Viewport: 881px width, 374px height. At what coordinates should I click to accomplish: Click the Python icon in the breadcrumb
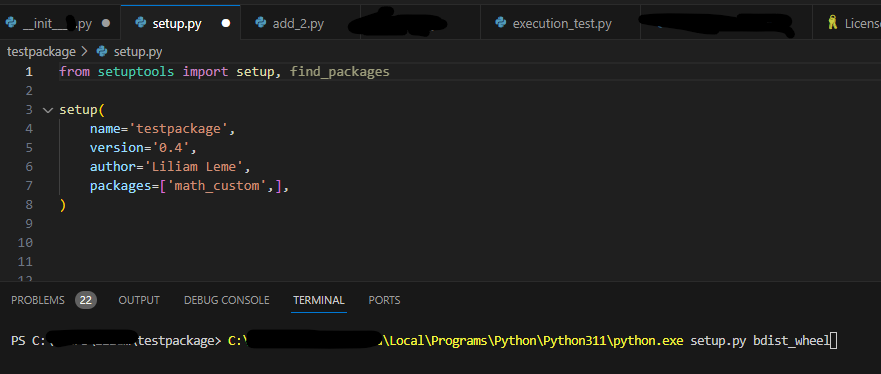point(102,52)
